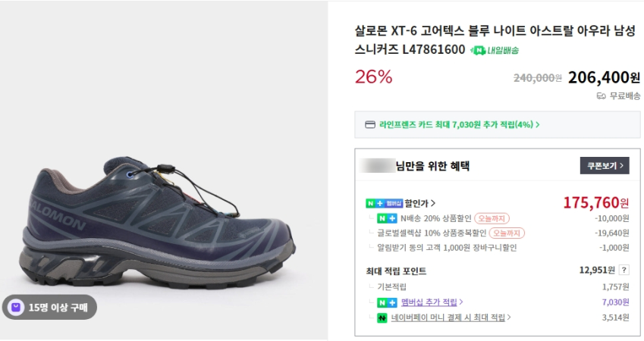Click the N+ icon beside 멤버십 추가 적립
The image size is (644, 341).
387,302
